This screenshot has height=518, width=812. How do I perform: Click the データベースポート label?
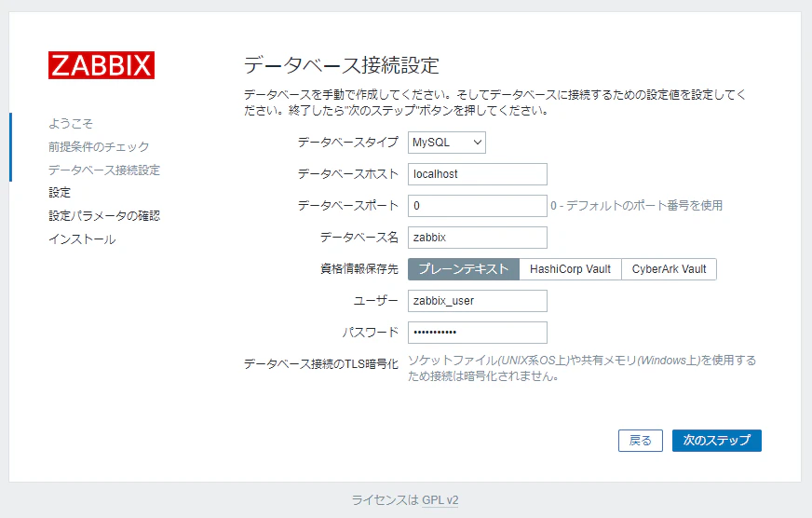348,205
